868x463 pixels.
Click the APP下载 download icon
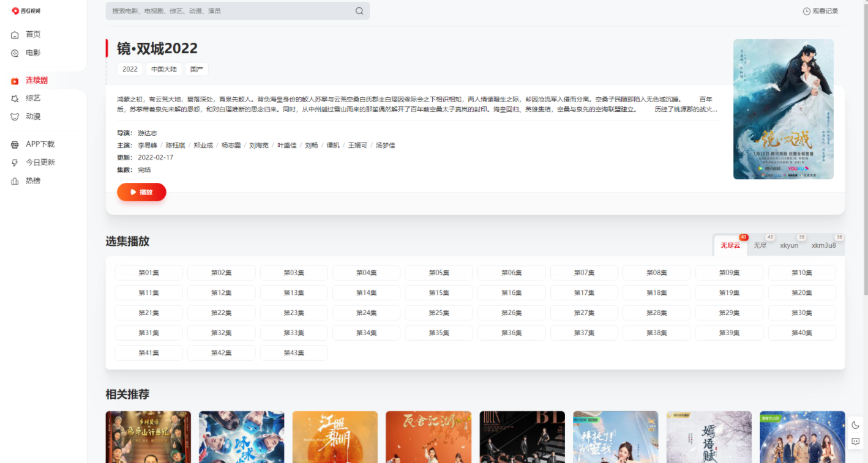[x=15, y=144]
